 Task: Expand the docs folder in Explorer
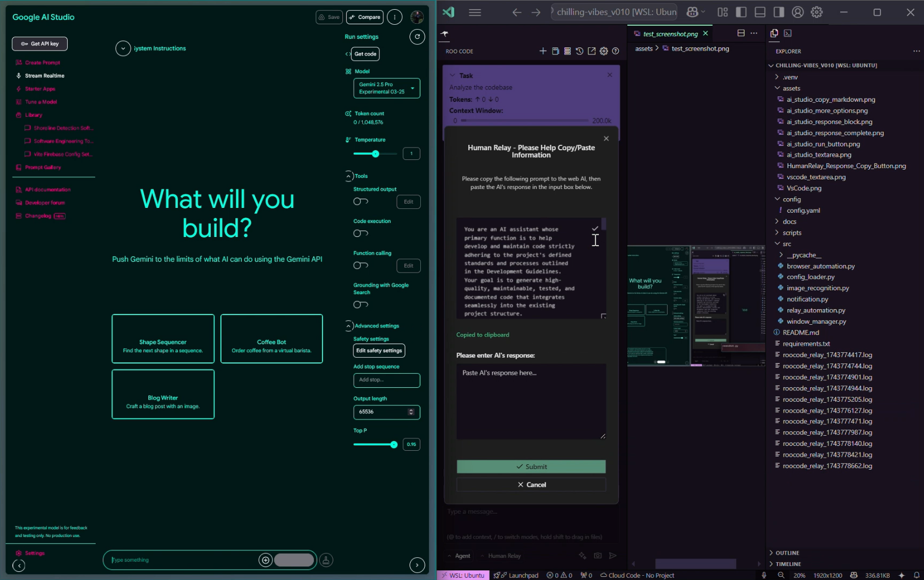click(789, 221)
